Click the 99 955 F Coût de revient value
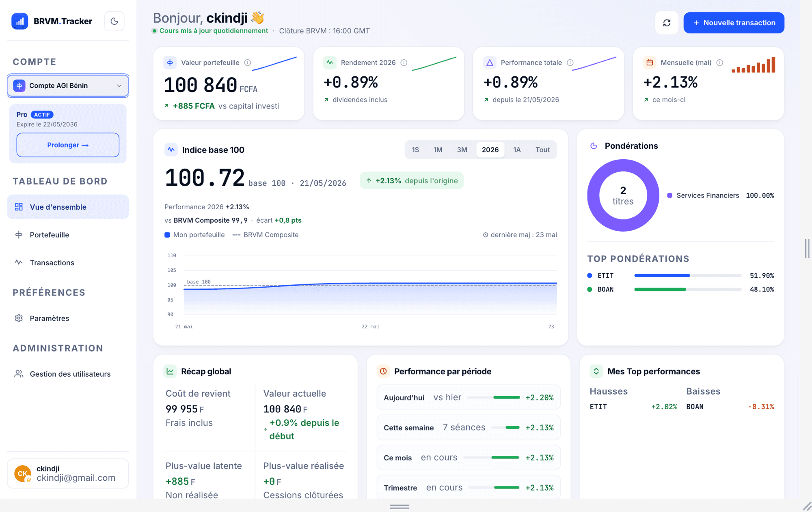The height and width of the screenshot is (512, 812). tap(185, 409)
